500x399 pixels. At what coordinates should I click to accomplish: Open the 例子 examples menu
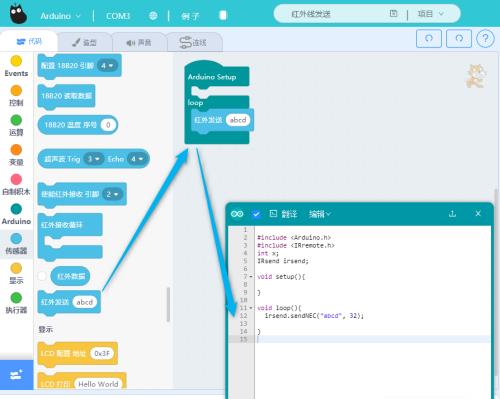pyautogui.click(x=190, y=16)
